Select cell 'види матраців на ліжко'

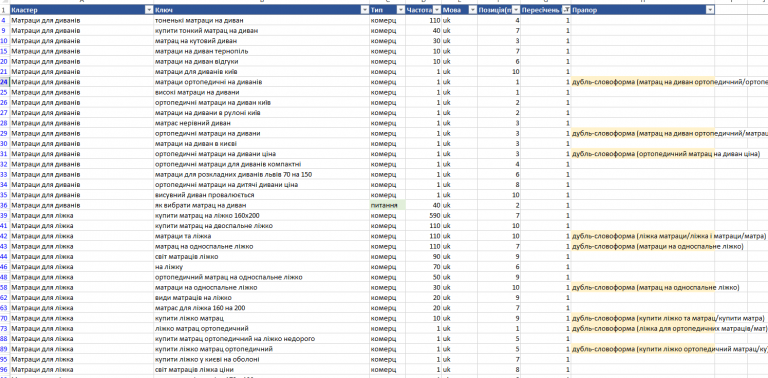click(261, 298)
